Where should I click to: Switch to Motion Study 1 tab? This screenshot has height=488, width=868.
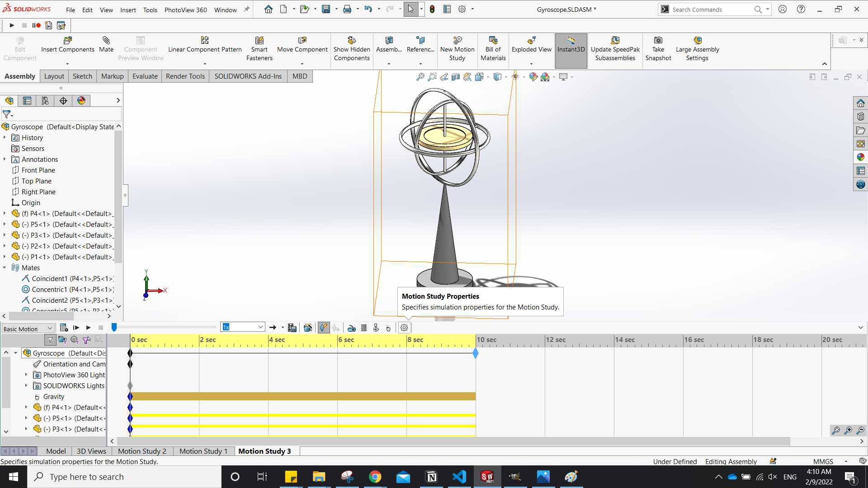[203, 451]
